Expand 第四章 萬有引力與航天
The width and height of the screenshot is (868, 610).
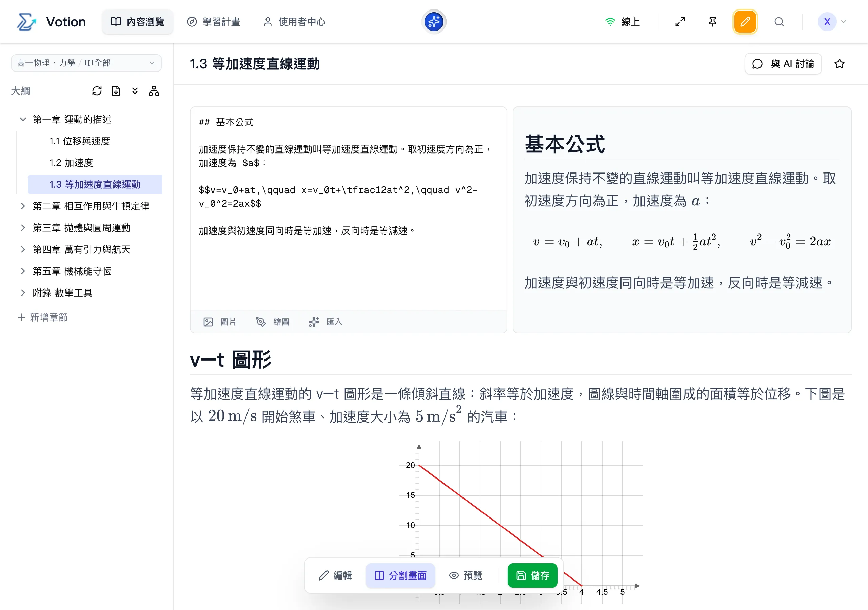(23, 249)
